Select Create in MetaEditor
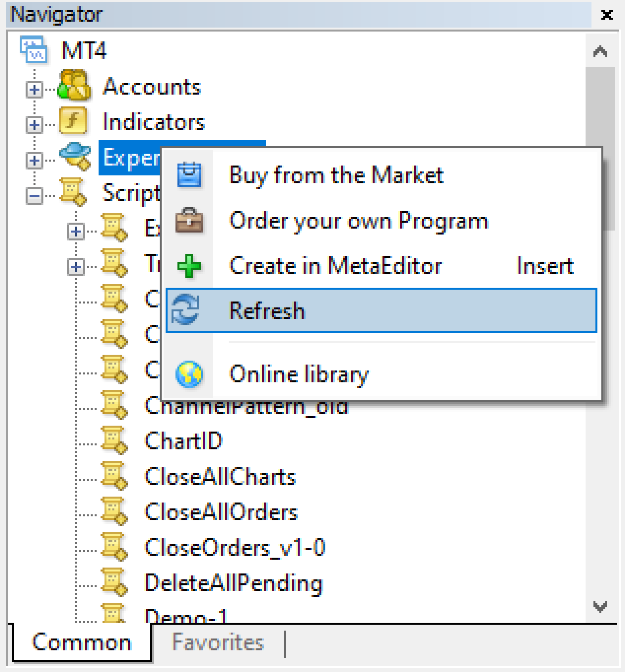625x672 pixels. [334, 266]
